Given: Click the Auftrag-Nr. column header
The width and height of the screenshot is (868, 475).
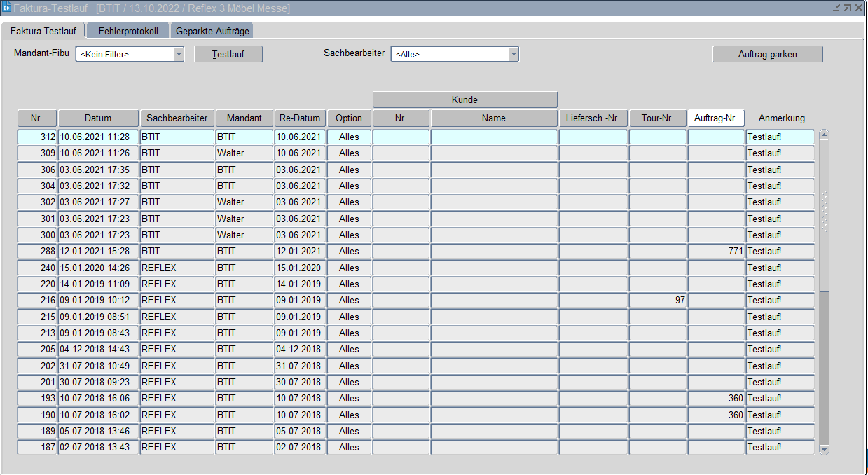Looking at the screenshot, I should 715,118.
